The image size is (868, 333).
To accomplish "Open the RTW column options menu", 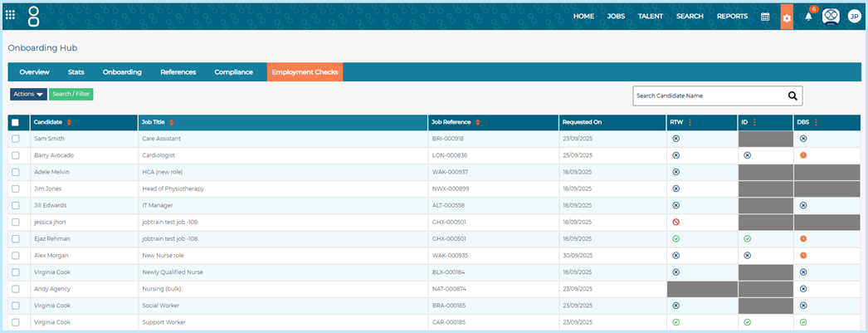I will click(x=690, y=122).
